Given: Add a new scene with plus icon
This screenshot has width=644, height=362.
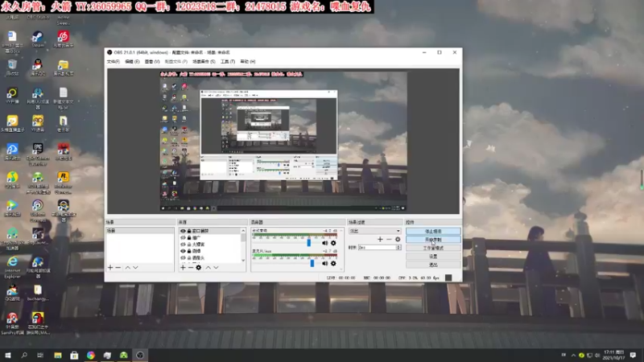Looking at the screenshot, I should click(x=110, y=268).
